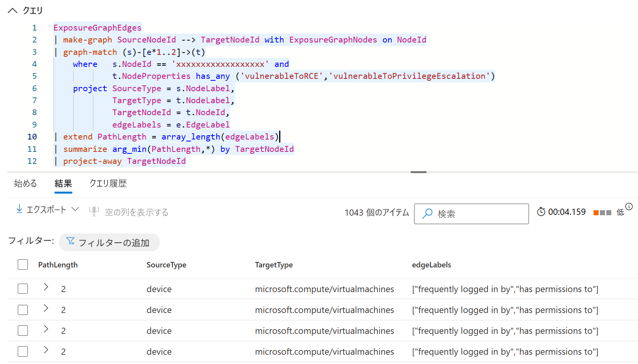Click the search magnifier icon
638x364 pixels.
pyautogui.click(x=427, y=214)
